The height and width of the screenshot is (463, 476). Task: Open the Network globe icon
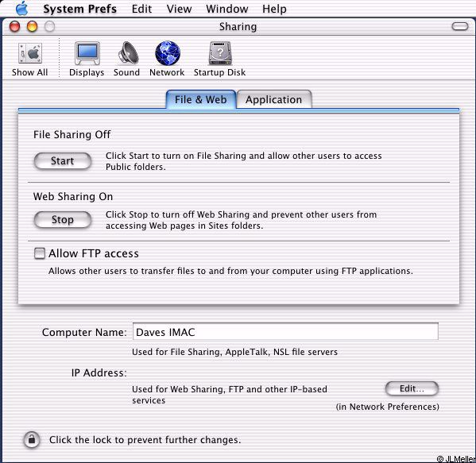pos(168,53)
